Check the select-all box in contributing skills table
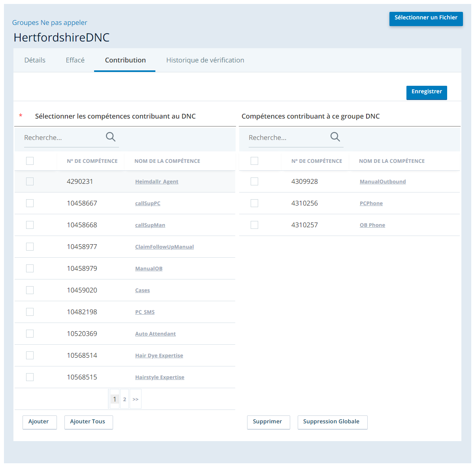The image size is (476, 468). [254, 161]
